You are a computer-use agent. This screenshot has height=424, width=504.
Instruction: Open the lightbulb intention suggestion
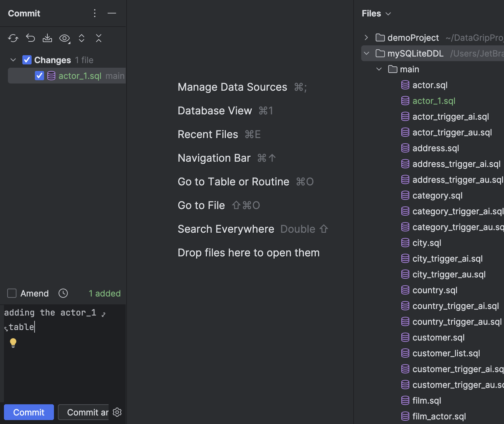pos(13,342)
